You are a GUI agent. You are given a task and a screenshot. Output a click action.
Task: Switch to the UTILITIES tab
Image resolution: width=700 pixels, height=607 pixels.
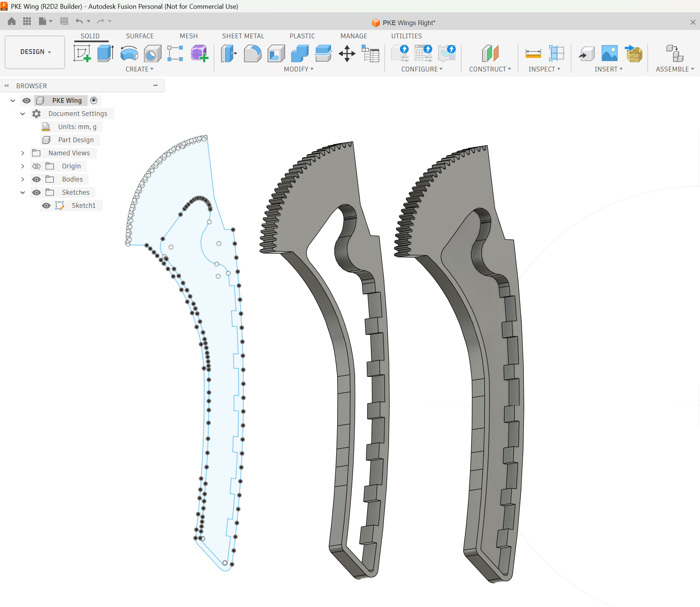[407, 36]
